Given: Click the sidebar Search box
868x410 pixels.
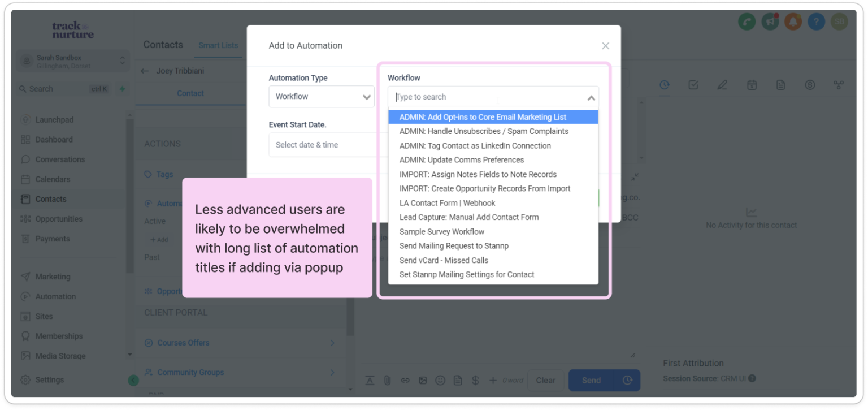Looking at the screenshot, I should coord(64,89).
